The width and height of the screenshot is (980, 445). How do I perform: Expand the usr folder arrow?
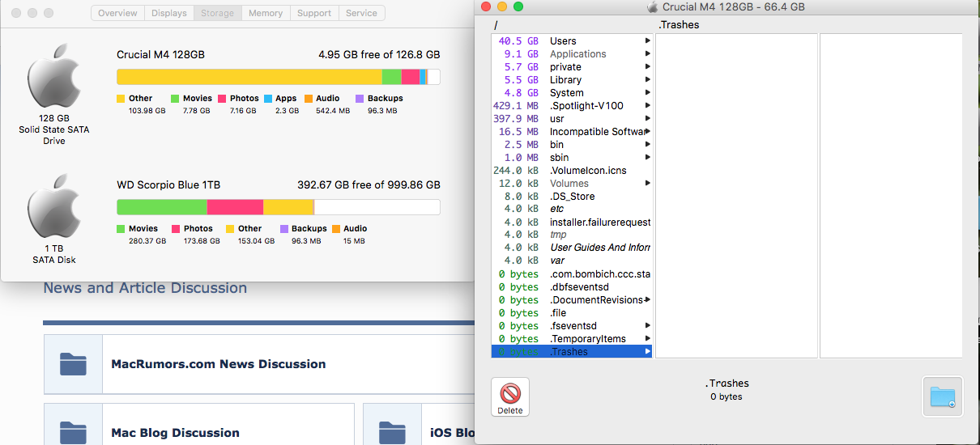[x=647, y=118]
